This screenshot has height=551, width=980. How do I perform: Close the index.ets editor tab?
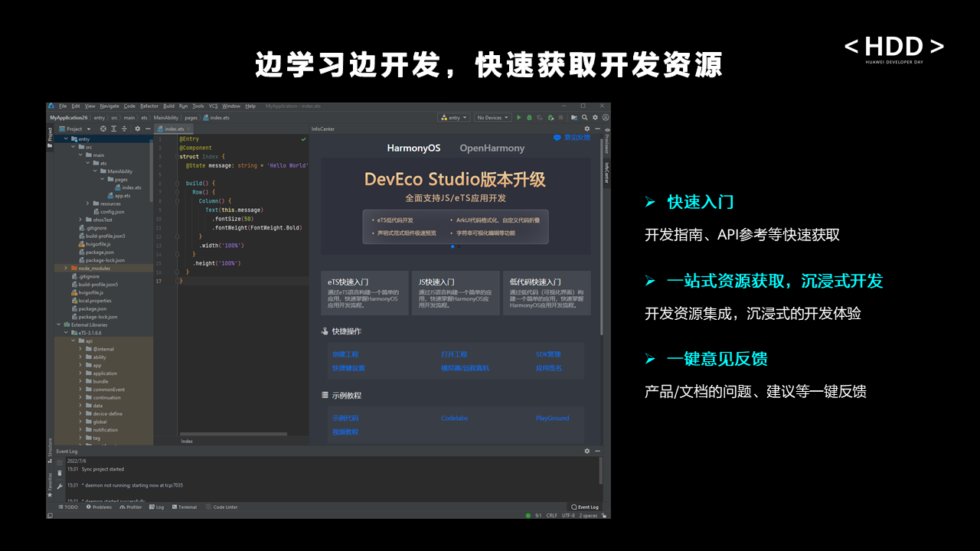[188, 129]
